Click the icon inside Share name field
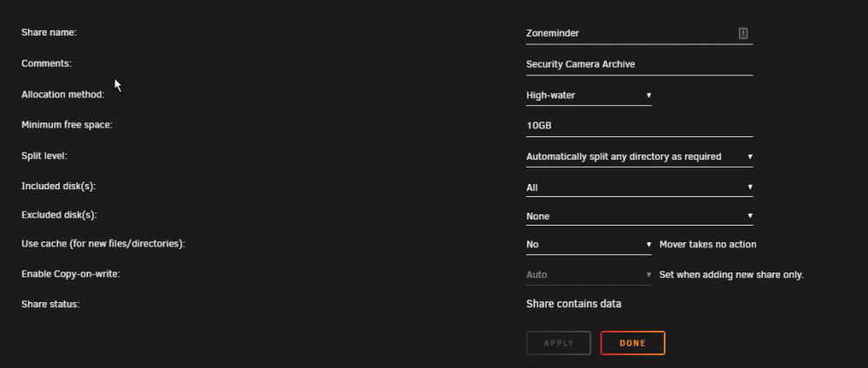Screen dimensions: 868x368 pyautogui.click(x=743, y=33)
